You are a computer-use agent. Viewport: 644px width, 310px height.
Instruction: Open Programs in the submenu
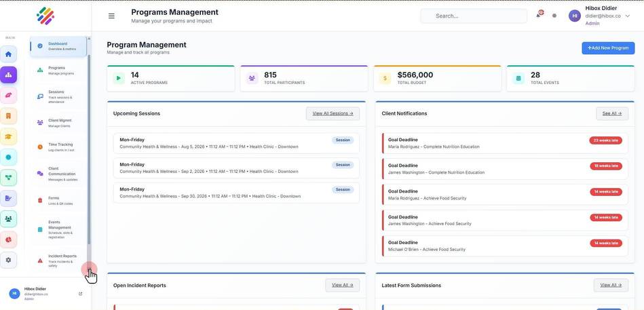pyautogui.click(x=58, y=71)
